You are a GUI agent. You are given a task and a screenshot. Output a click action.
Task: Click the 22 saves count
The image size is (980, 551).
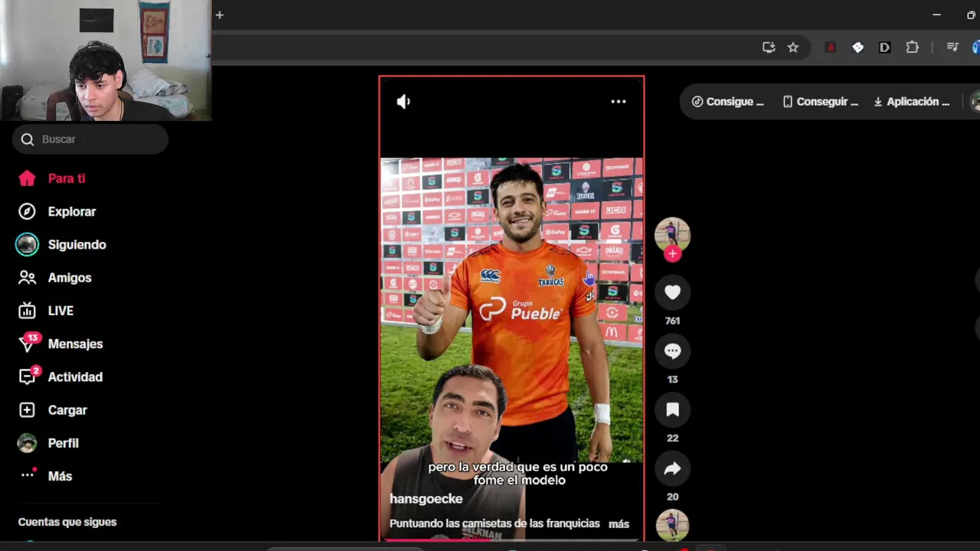[672, 439]
